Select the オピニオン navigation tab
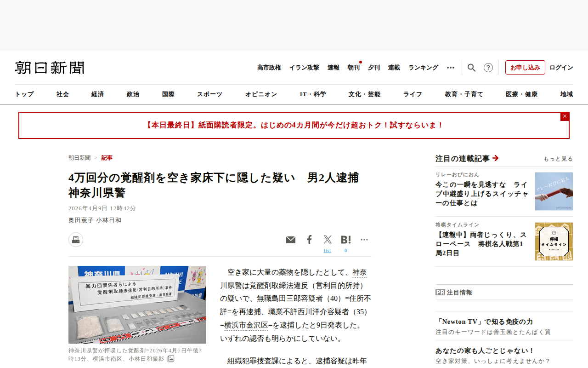 pos(261,94)
